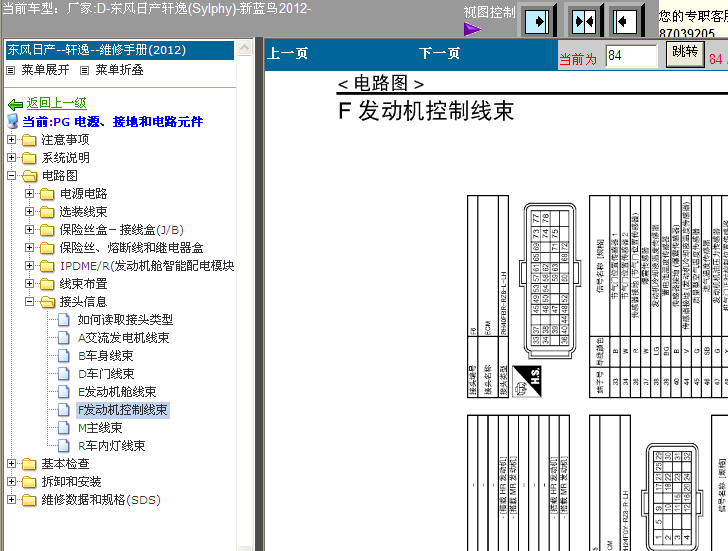Click the 拆卸和安装 folder icon

click(29, 482)
